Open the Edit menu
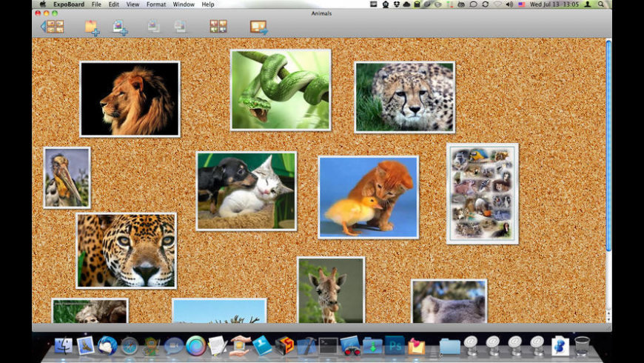The image size is (644, 363). coord(114,4)
